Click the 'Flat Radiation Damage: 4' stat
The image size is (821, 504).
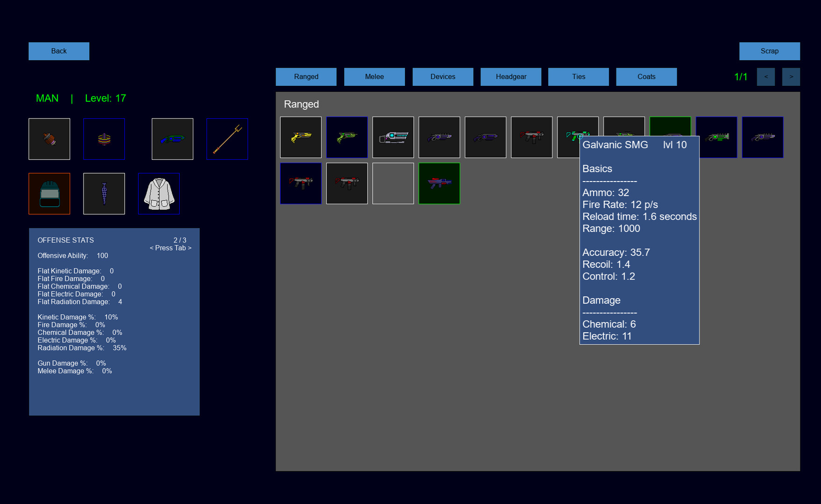[x=80, y=302]
